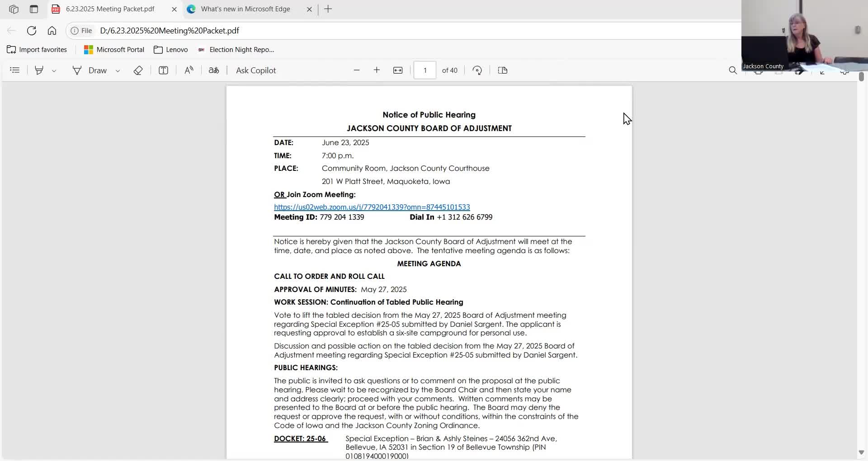Refresh the current page
The height and width of the screenshot is (461, 868).
pos(32,31)
